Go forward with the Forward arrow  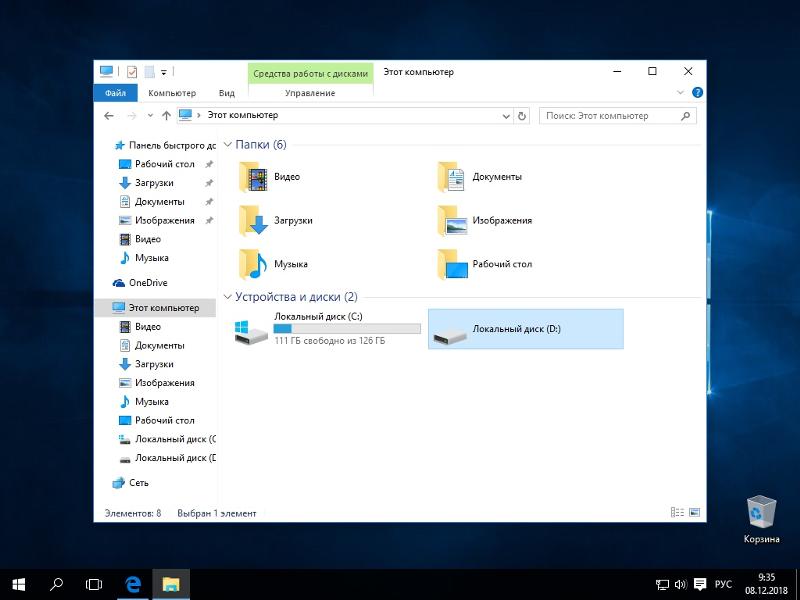pyautogui.click(x=132, y=116)
